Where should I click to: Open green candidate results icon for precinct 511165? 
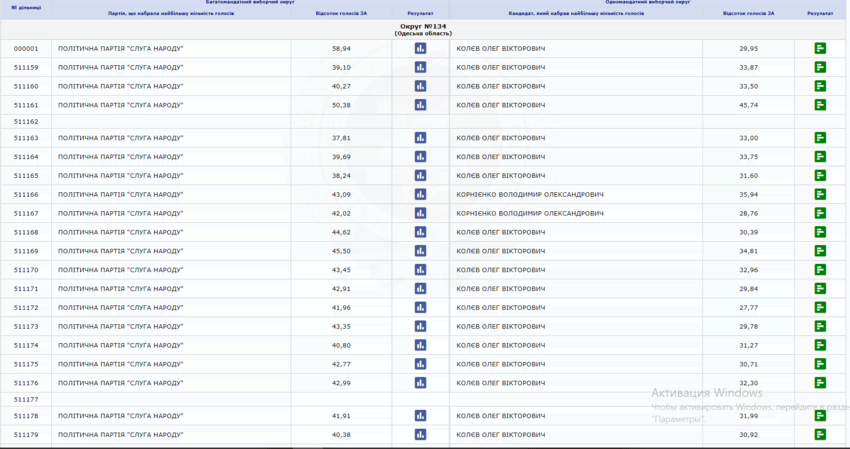pyautogui.click(x=820, y=176)
